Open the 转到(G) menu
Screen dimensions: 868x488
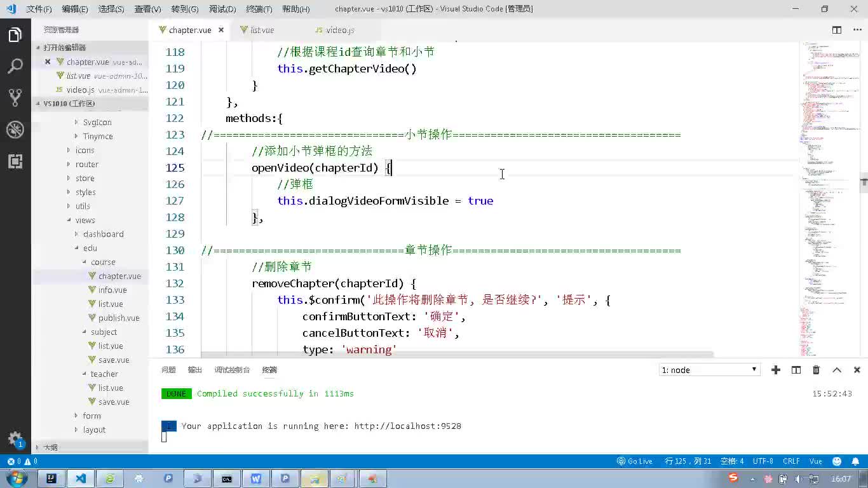coord(185,9)
